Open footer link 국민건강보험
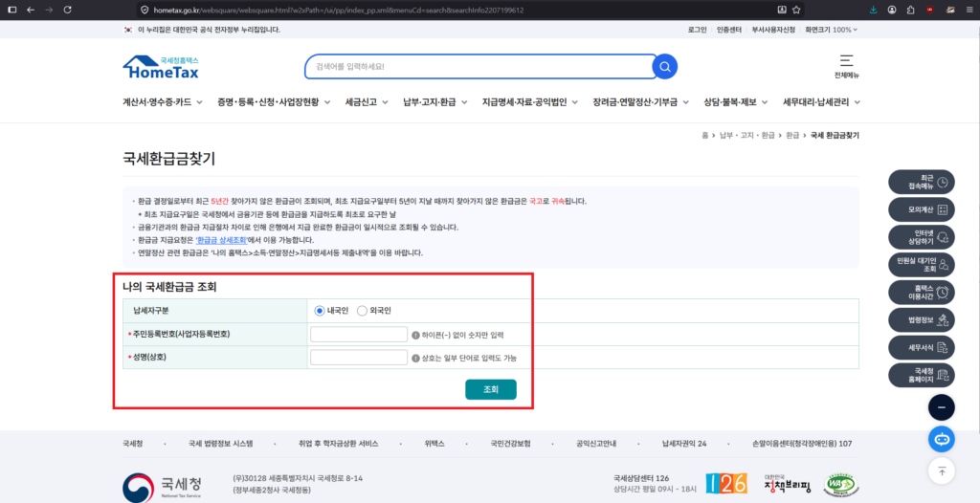Viewport: 980px width, 503px height. (511, 443)
